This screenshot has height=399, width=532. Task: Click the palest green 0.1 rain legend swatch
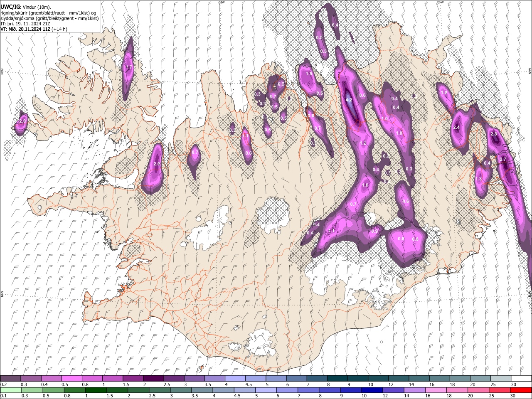[11, 390]
